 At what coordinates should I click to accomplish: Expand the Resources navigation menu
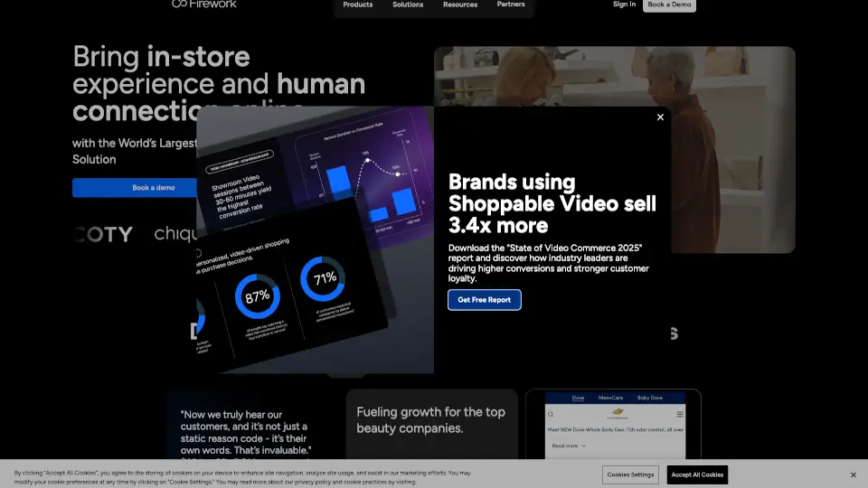tap(460, 5)
